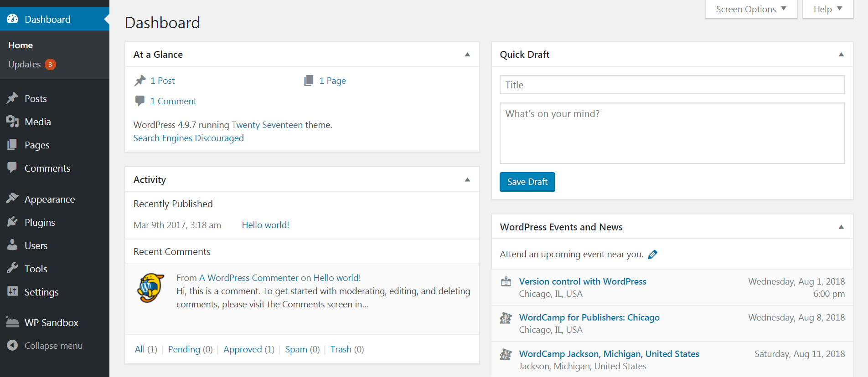The height and width of the screenshot is (377, 868).
Task: Open the Comments menu
Action: point(55,168)
